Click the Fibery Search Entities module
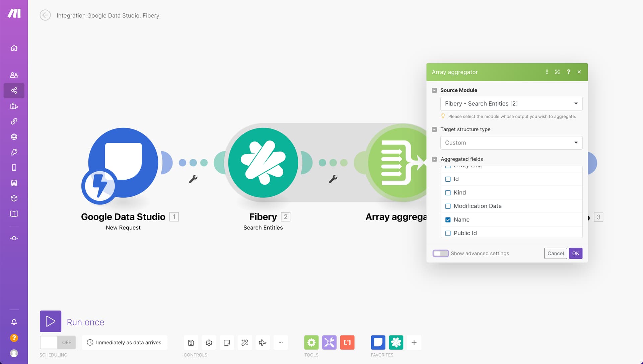Image resolution: width=643 pixels, height=364 pixels. tap(263, 163)
